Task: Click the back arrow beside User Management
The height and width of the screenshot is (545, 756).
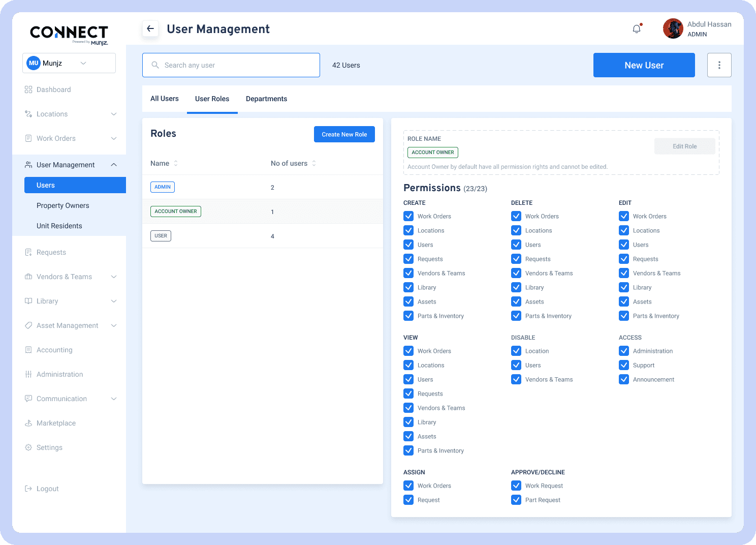Action: coord(150,29)
